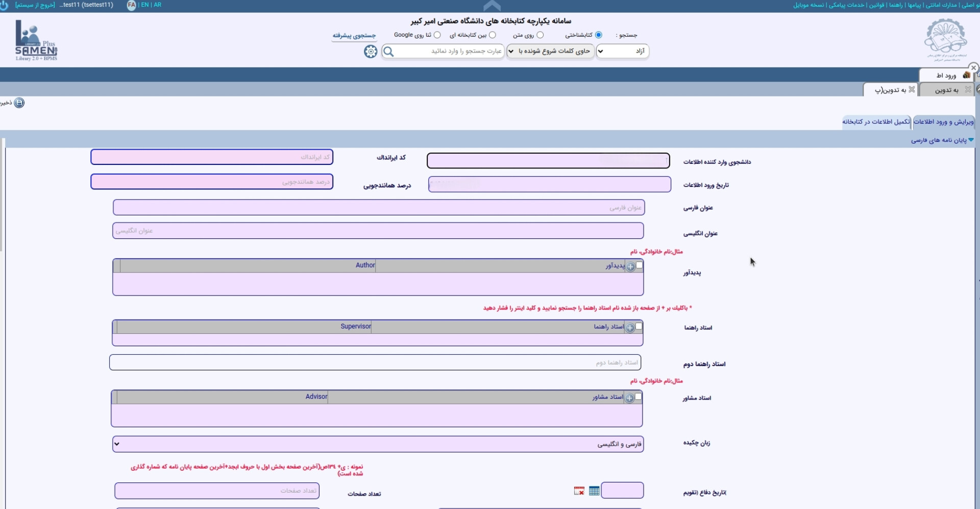980x509 pixels.
Task: Switch to ویرایش و ورود اطلاعات tab
Action: coord(944,122)
